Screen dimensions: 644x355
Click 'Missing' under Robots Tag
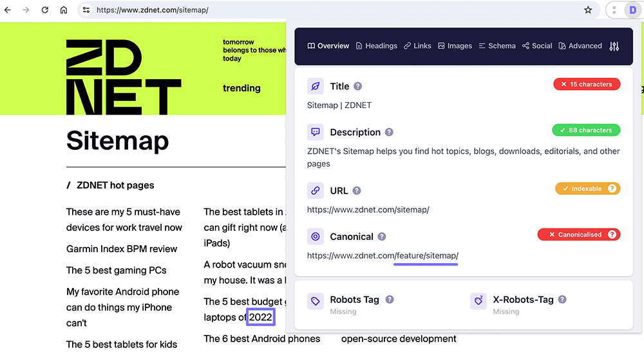(x=343, y=311)
